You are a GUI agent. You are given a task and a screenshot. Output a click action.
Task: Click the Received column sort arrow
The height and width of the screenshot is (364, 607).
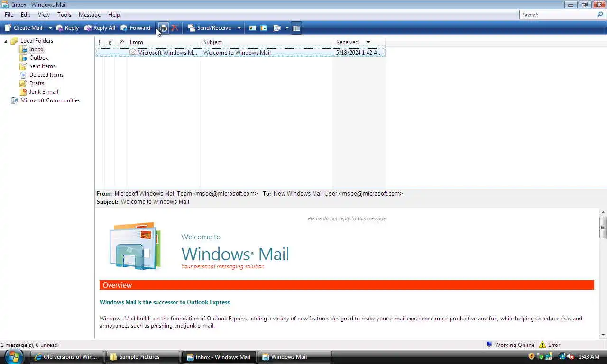[368, 42]
